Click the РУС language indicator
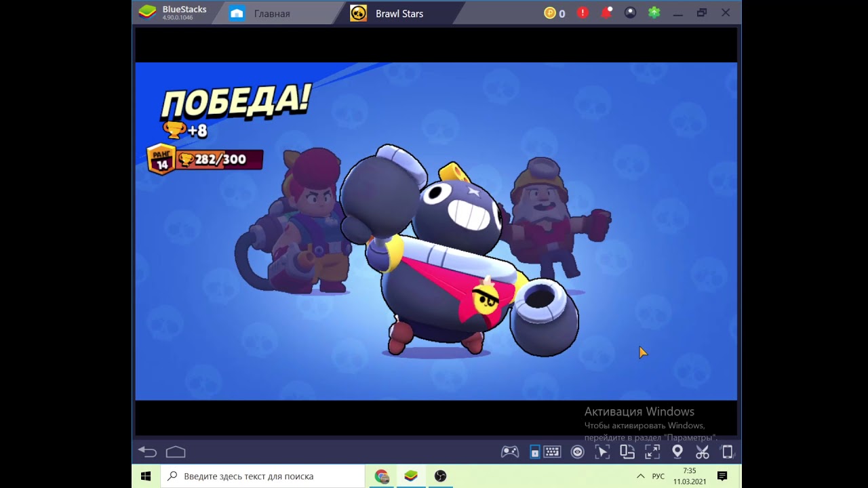 (658, 476)
